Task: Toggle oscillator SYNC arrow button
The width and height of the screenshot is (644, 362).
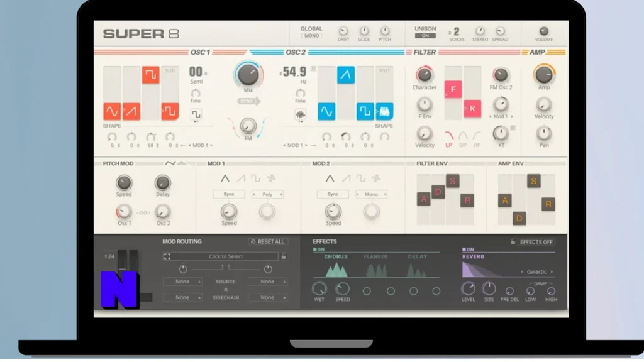Action: 248,101
